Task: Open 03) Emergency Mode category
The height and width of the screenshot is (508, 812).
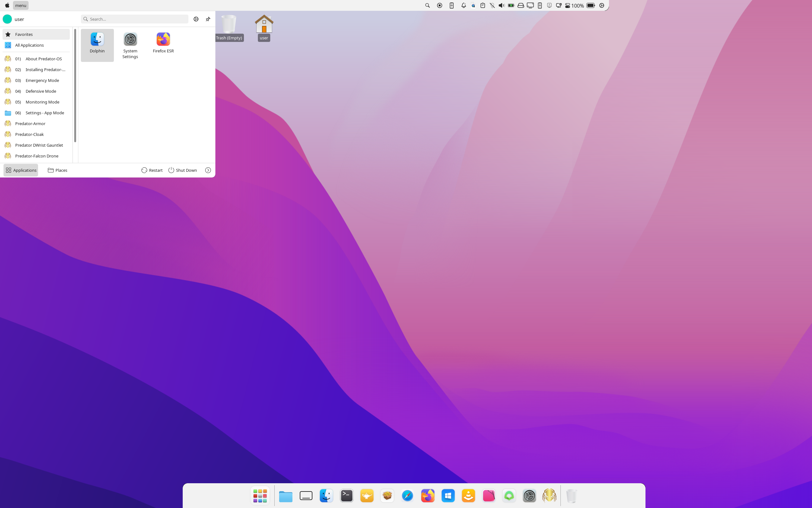Action: (36, 80)
